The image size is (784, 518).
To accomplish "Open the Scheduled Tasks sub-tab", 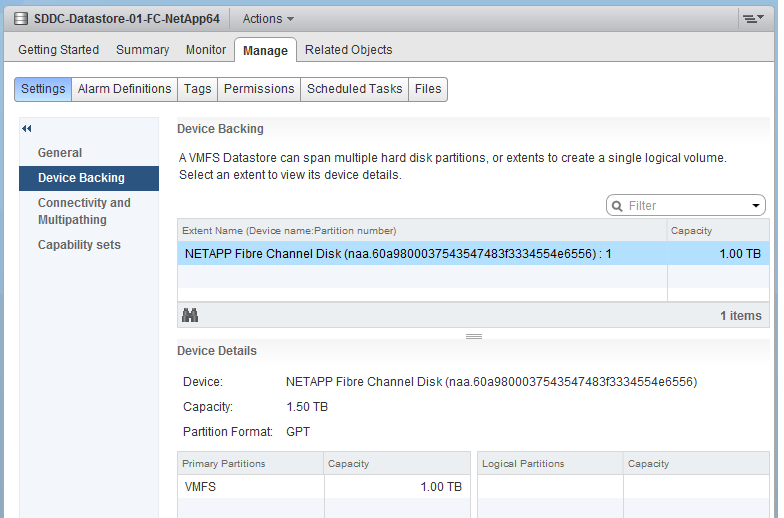I will coord(354,89).
